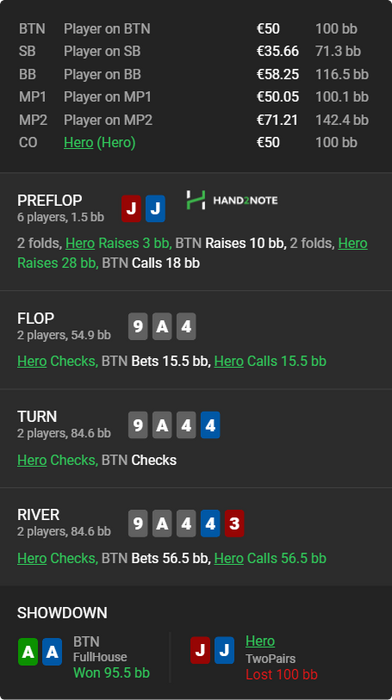
Task: Click the blue J hole card in preflop
Action: 155,208
